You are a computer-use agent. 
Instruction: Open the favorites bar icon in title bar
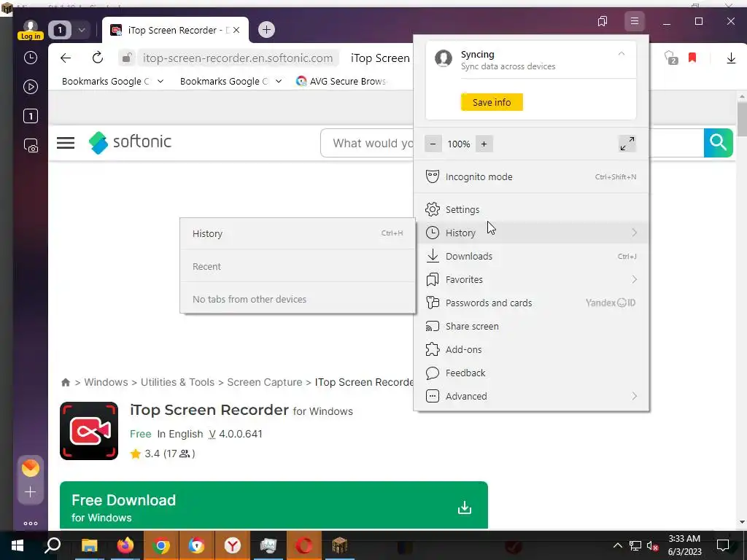coord(603,21)
